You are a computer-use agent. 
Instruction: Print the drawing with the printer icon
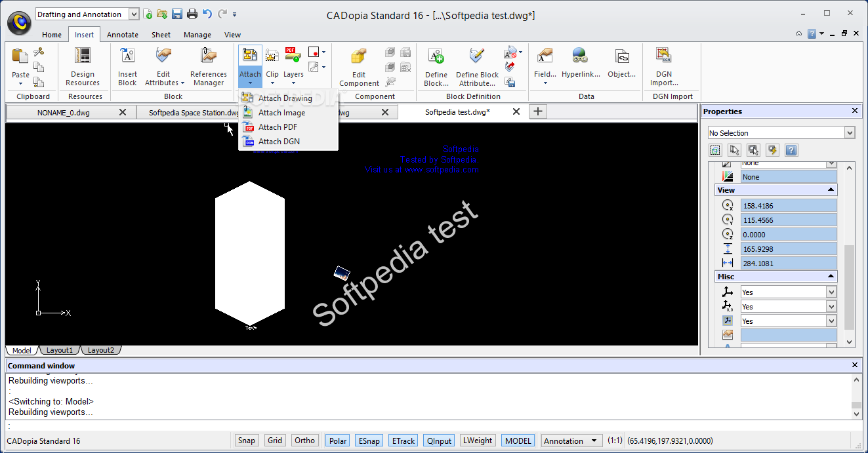coord(192,14)
